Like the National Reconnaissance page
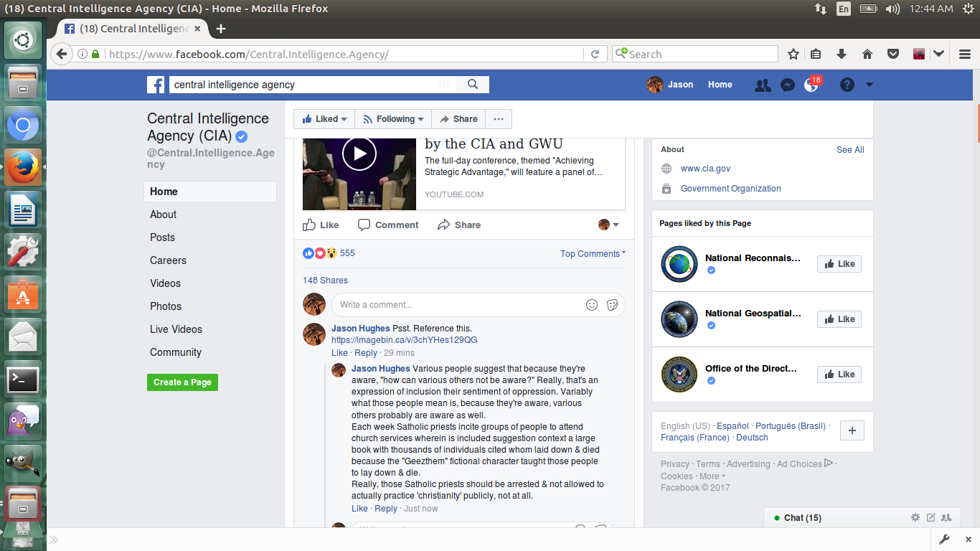 click(839, 264)
